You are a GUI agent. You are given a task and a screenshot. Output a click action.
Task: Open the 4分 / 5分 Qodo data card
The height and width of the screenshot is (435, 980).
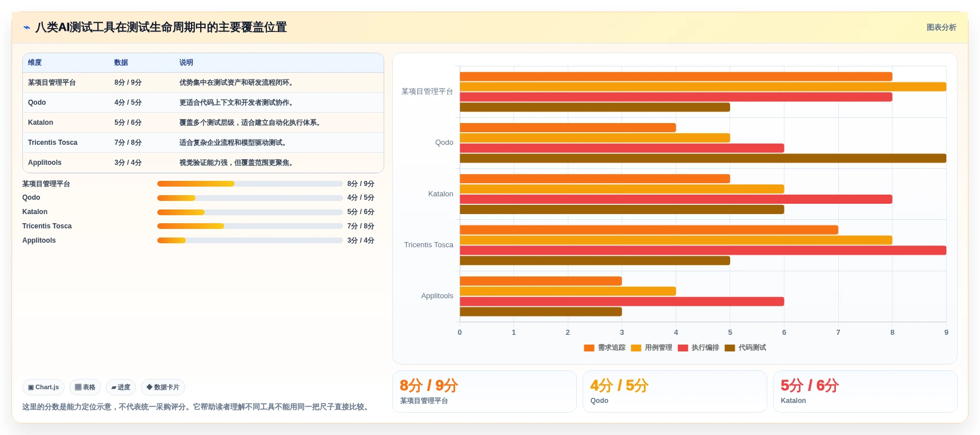pyautogui.click(x=675, y=391)
